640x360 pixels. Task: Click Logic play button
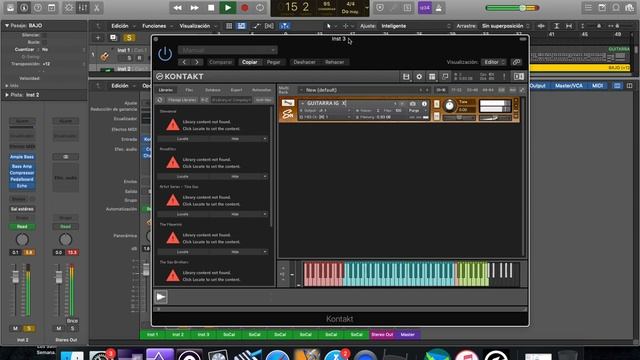pyautogui.click(x=228, y=8)
